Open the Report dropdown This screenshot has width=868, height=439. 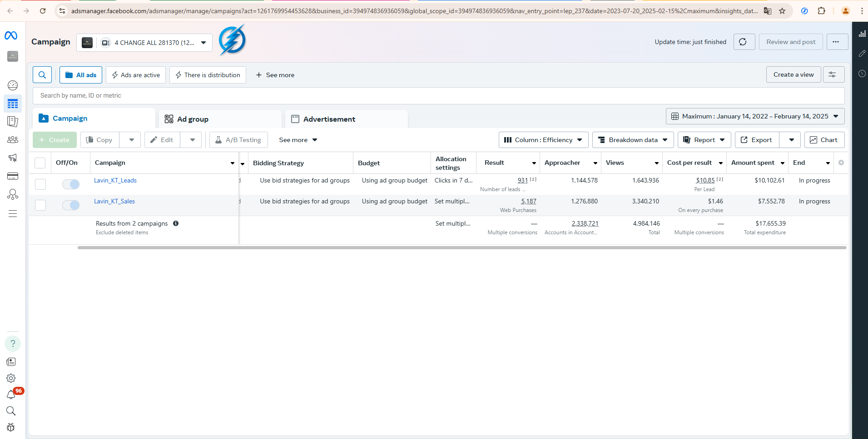[x=704, y=140]
